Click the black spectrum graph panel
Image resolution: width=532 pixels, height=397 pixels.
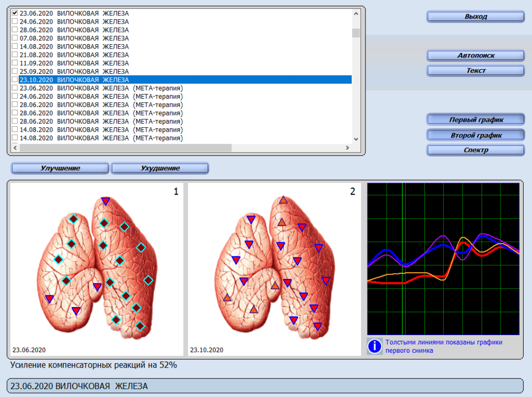(x=443, y=259)
